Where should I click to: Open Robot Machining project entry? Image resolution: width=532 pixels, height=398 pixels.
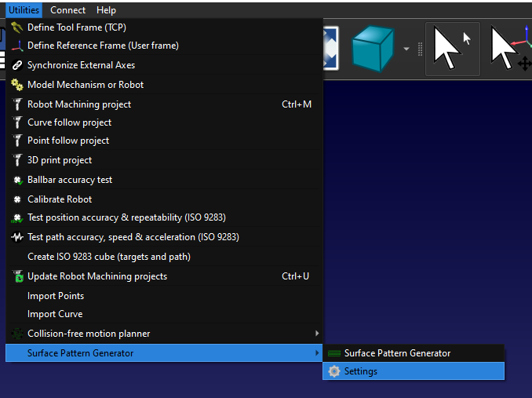(x=164, y=104)
